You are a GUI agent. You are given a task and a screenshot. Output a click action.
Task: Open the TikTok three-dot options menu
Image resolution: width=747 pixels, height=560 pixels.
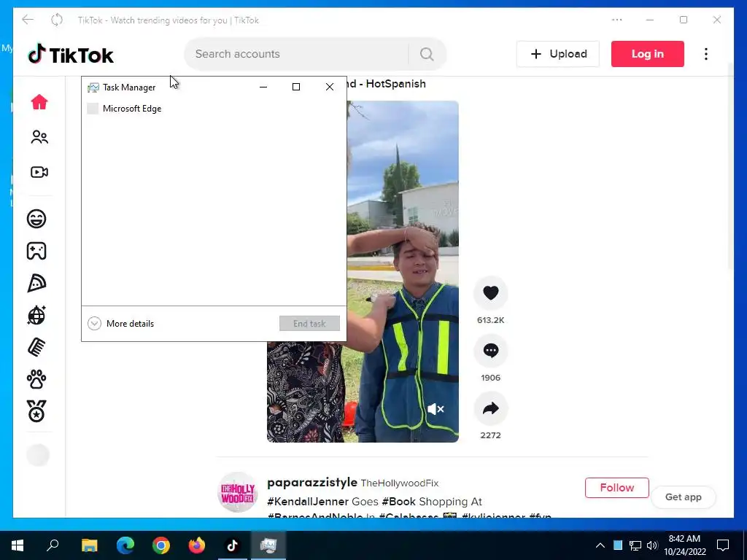(x=706, y=54)
